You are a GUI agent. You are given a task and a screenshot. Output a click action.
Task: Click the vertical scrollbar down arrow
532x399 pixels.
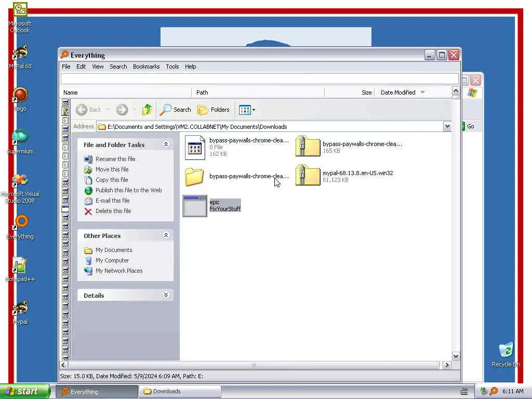point(456,356)
